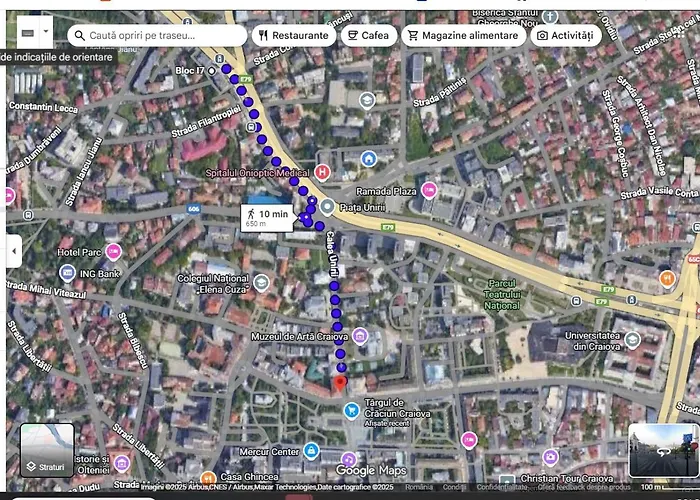Click the Hotel Parc pink pin
The height and width of the screenshot is (500, 700).
pyautogui.click(x=113, y=251)
